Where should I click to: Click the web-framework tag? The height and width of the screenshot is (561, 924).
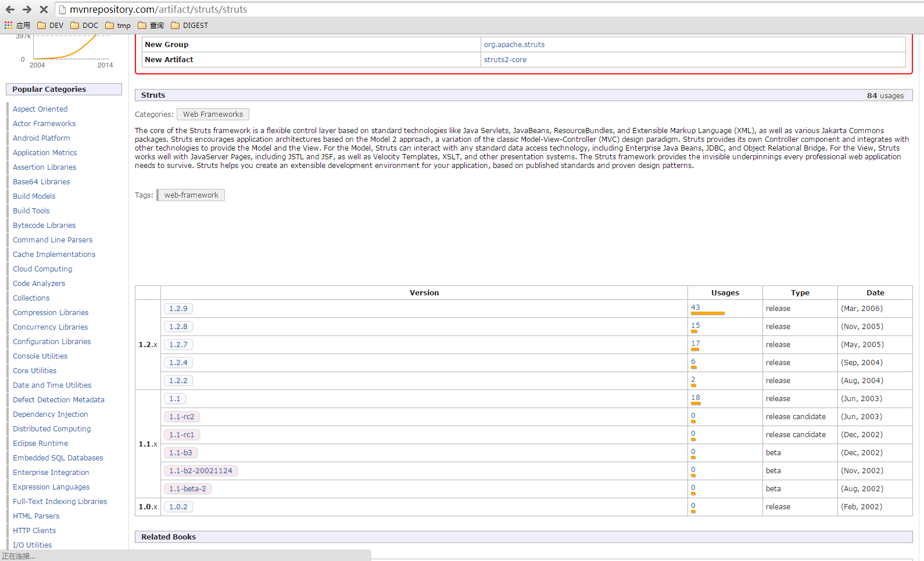191,195
